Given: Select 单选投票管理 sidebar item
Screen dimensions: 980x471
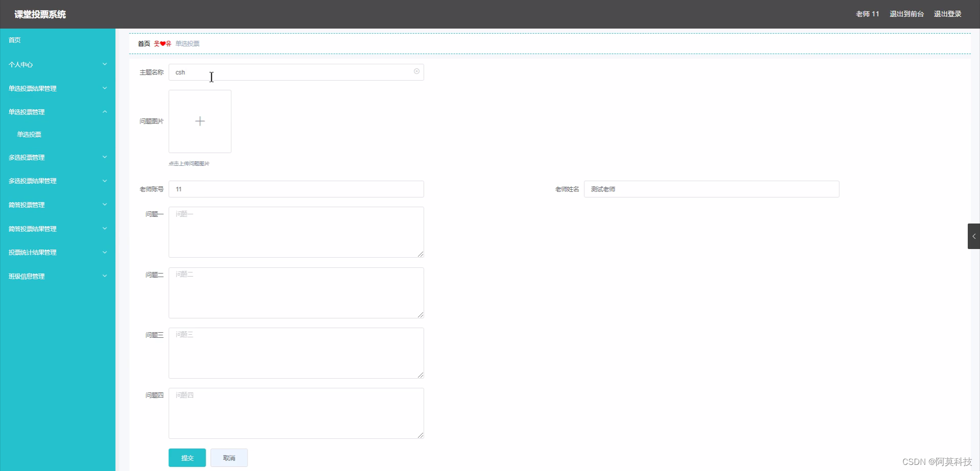Looking at the screenshot, I should tap(58, 112).
